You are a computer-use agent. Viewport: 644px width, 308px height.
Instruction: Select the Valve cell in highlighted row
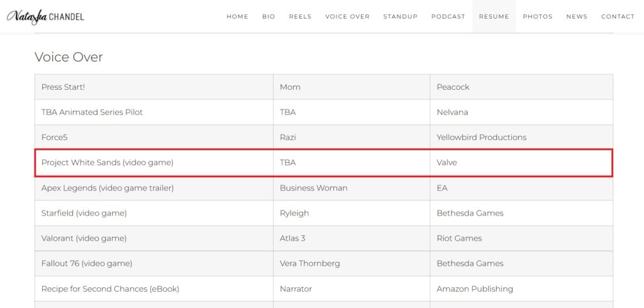click(521, 163)
